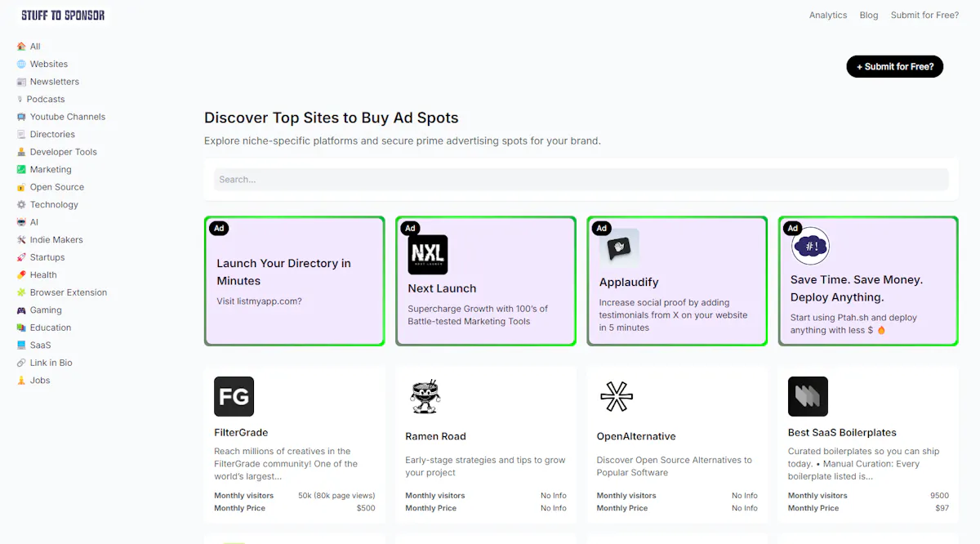Select the Directories category

click(x=52, y=134)
